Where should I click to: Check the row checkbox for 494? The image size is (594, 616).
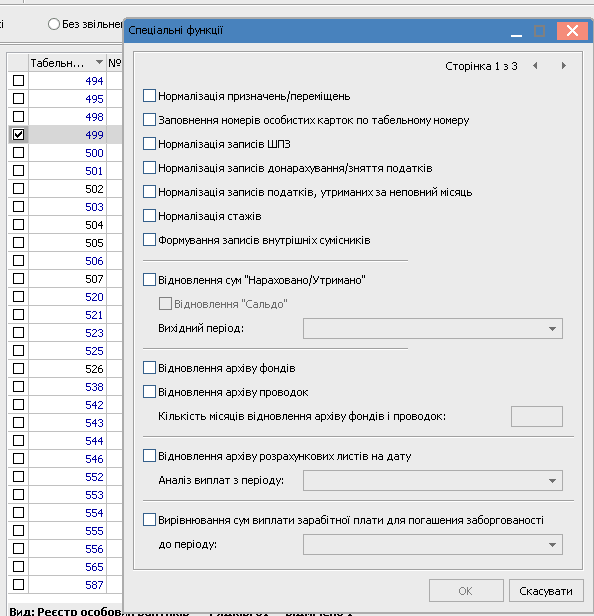click(x=18, y=81)
